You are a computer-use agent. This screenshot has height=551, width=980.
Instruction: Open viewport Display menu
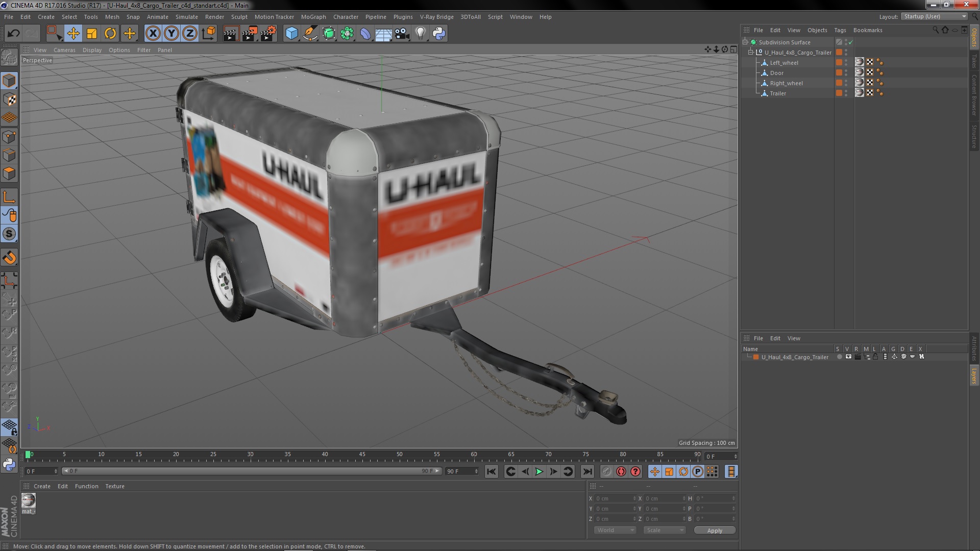tap(92, 50)
